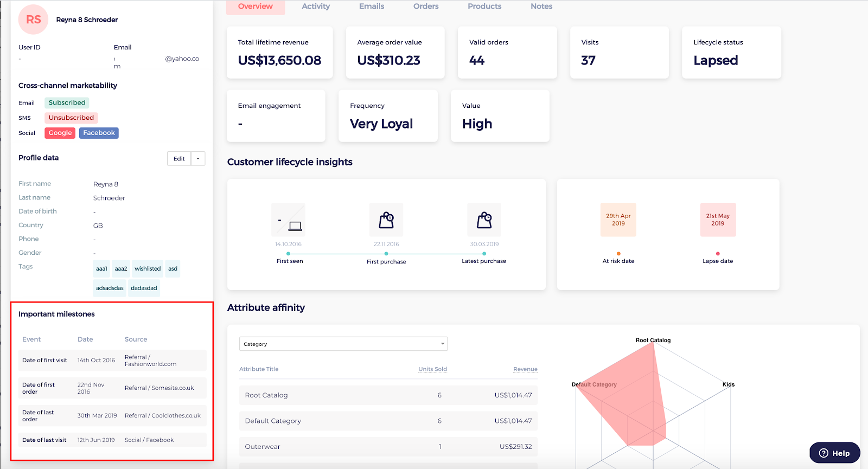
Task: Click the 29th Apr 2019 at-risk date tile
Action: coord(618,220)
